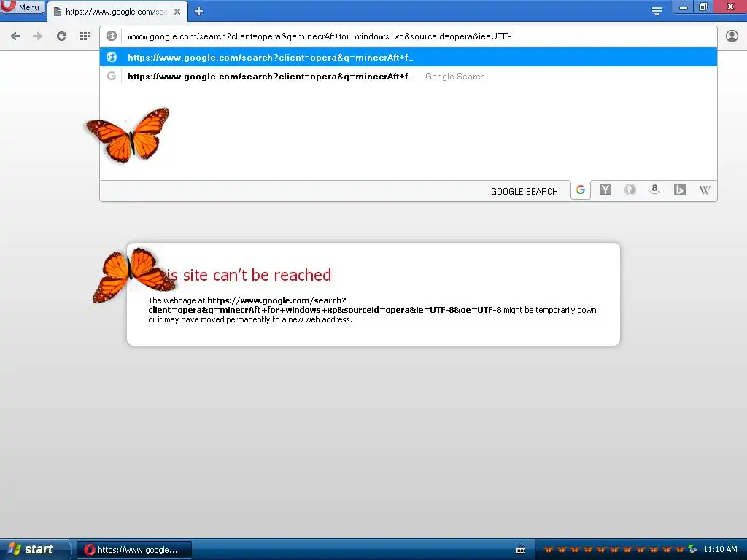
Task: Restore down the Opera window
Action: click(x=703, y=7)
